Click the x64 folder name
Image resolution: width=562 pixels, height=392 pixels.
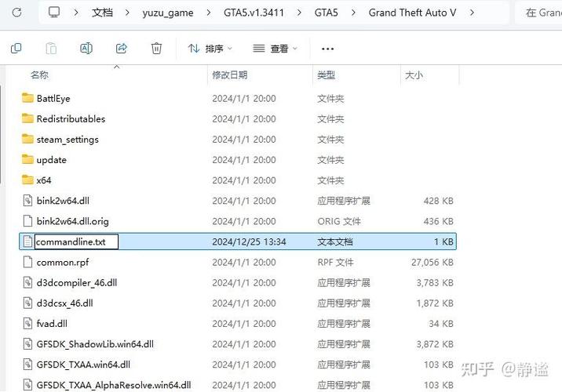coord(44,180)
